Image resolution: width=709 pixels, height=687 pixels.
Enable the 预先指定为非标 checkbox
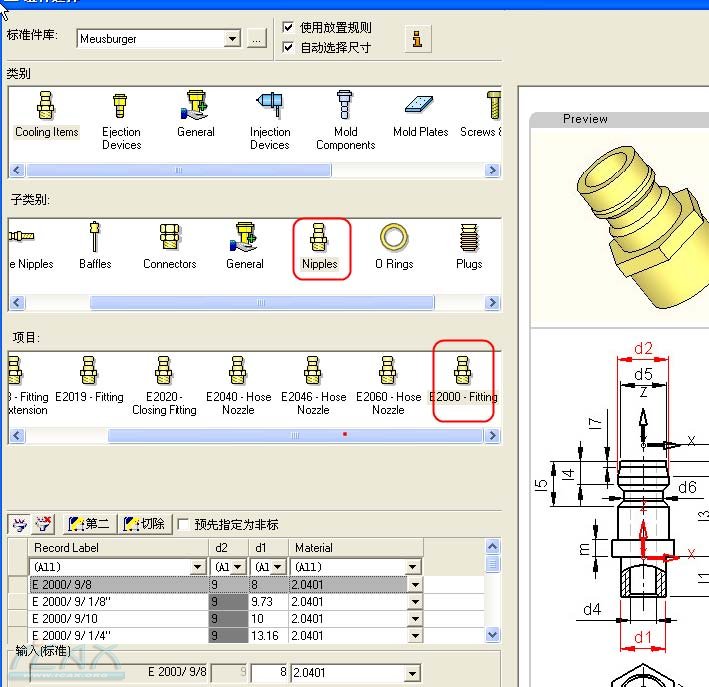point(183,524)
